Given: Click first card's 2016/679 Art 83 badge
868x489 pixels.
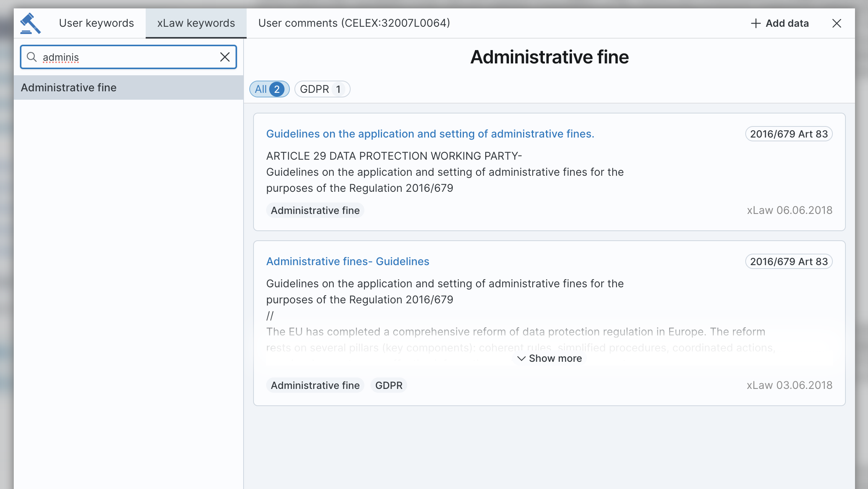Looking at the screenshot, I should tap(788, 134).
